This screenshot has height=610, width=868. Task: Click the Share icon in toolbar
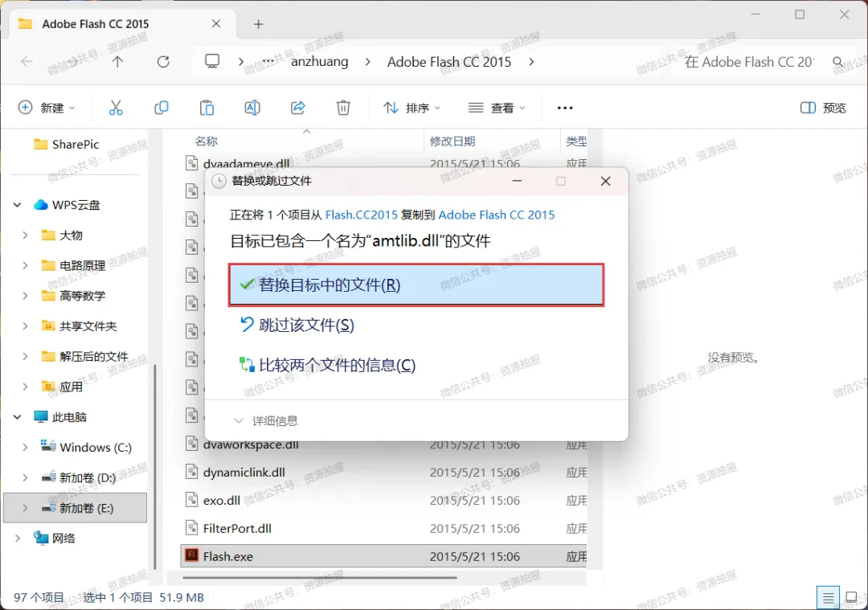point(298,108)
